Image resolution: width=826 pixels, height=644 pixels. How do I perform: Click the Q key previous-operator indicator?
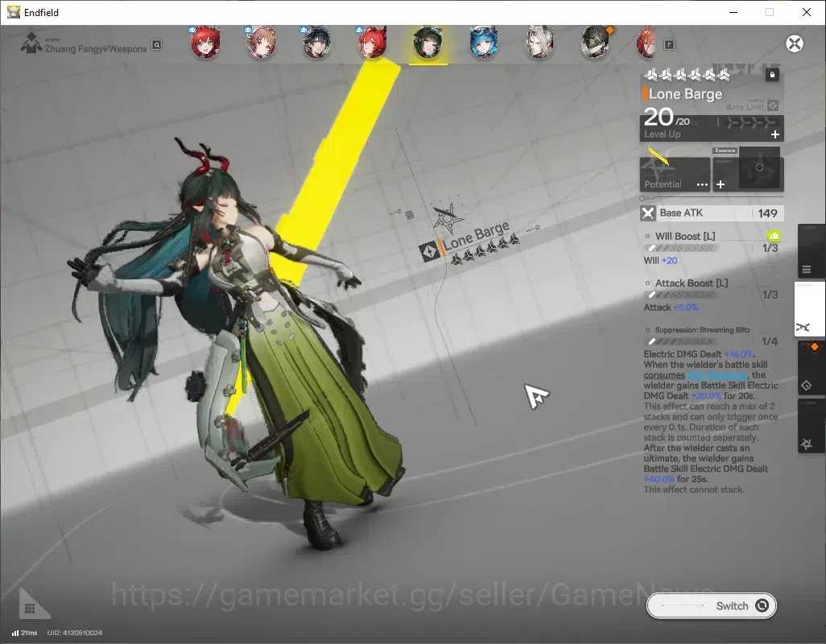click(x=157, y=45)
